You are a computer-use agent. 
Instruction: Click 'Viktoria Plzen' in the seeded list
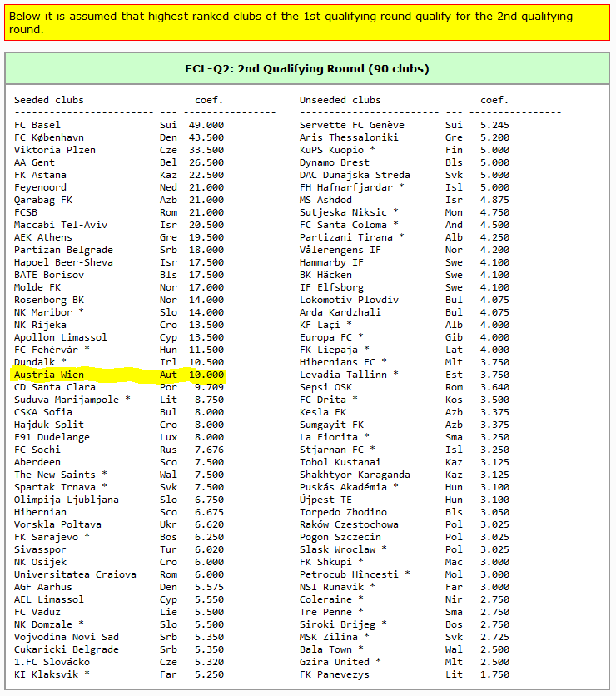click(55, 150)
